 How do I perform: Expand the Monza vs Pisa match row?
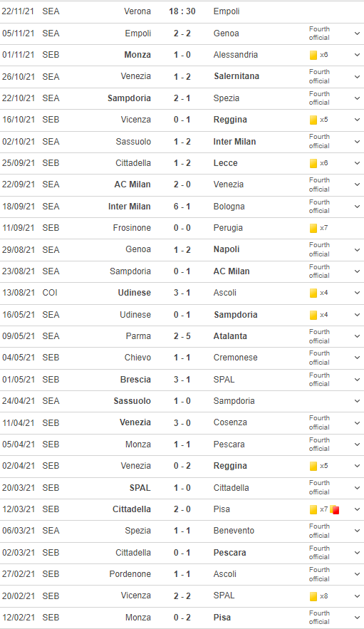pyautogui.click(x=357, y=618)
